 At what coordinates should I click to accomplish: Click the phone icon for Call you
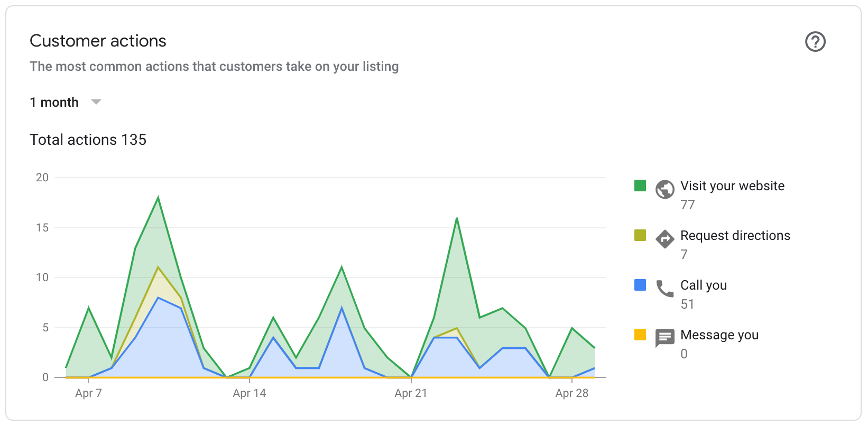click(x=665, y=289)
